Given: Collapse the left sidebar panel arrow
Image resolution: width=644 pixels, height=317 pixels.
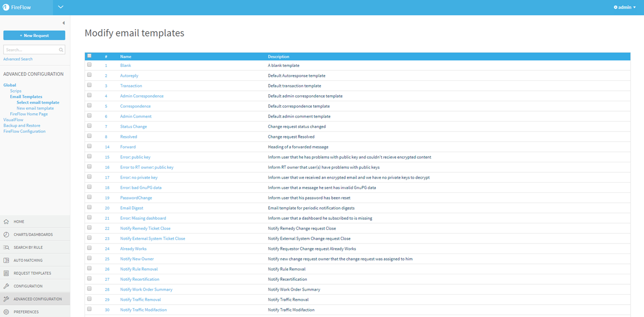Looking at the screenshot, I should (x=64, y=23).
